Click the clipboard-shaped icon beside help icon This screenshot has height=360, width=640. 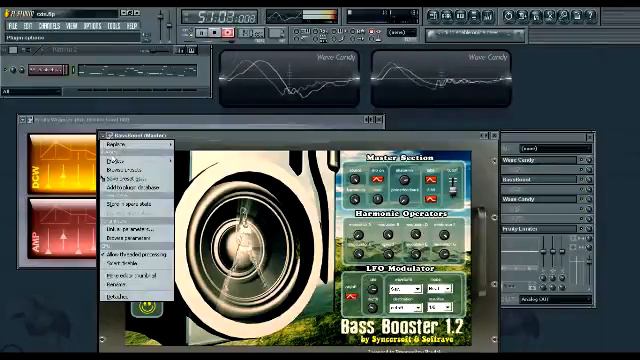[x=577, y=16]
